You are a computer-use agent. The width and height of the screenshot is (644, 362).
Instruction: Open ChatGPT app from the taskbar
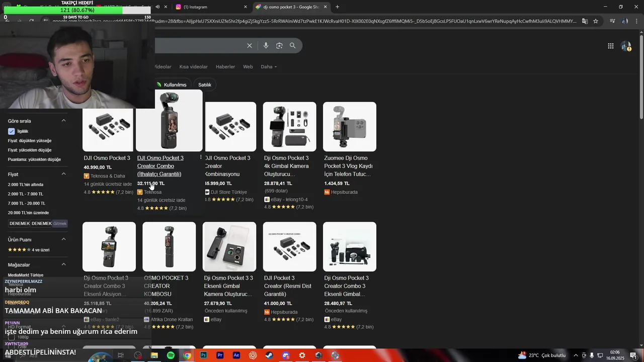(253, 355)
